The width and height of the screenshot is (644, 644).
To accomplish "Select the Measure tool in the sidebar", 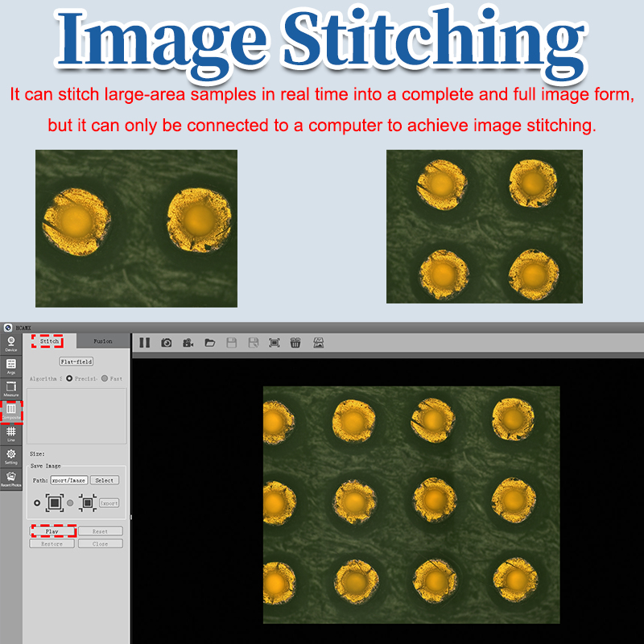I will pos(11,390).
